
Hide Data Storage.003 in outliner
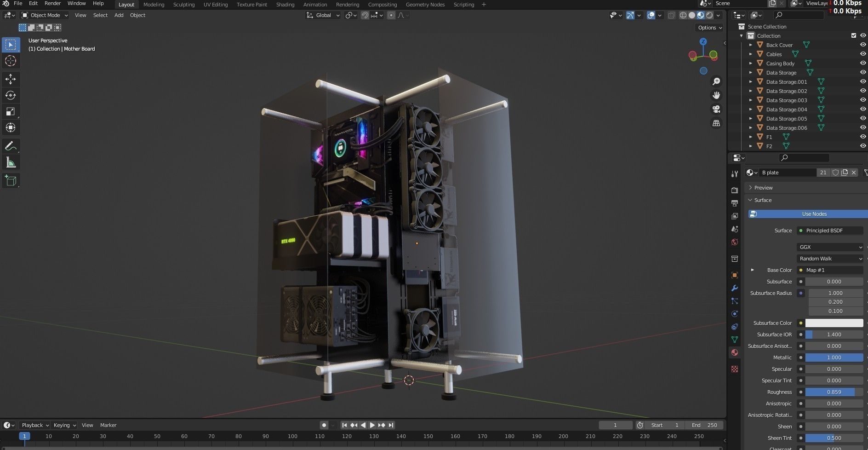point(863,100)
